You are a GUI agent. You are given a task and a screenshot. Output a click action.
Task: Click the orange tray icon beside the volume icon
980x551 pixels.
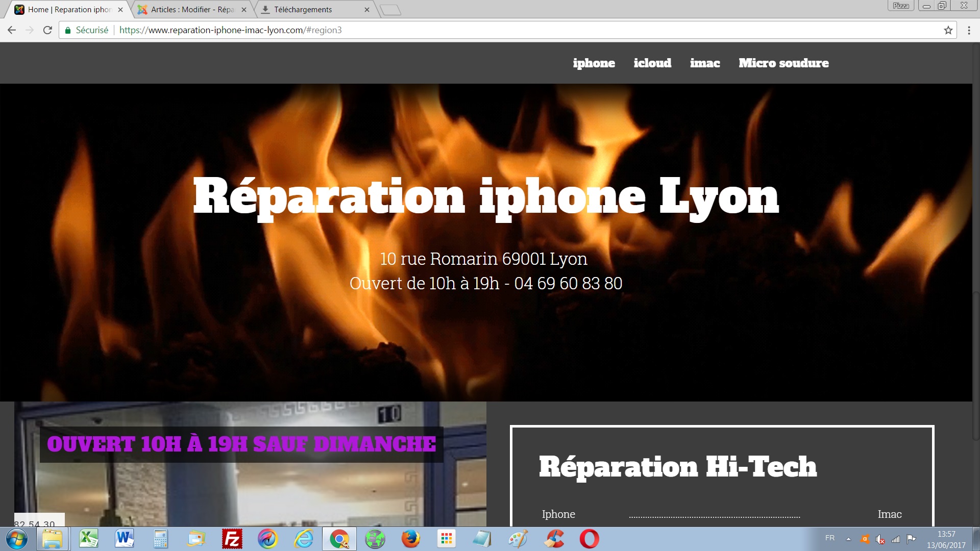coord(865,539)
